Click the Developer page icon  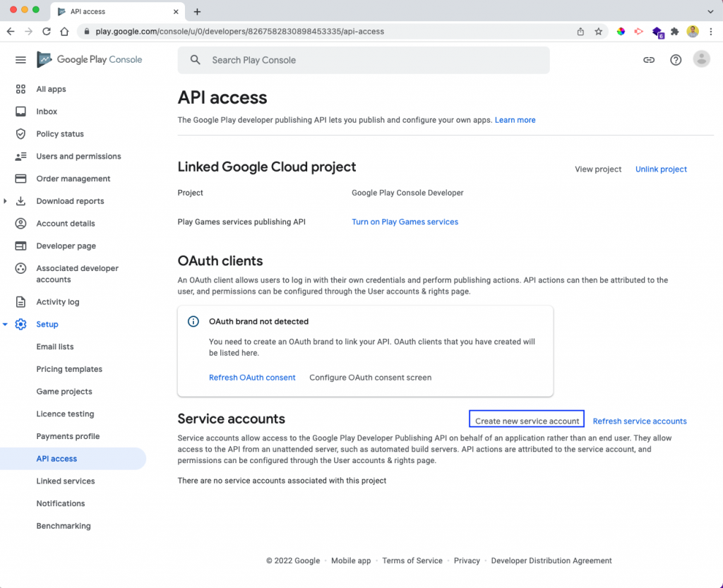[x=20, y=246]
